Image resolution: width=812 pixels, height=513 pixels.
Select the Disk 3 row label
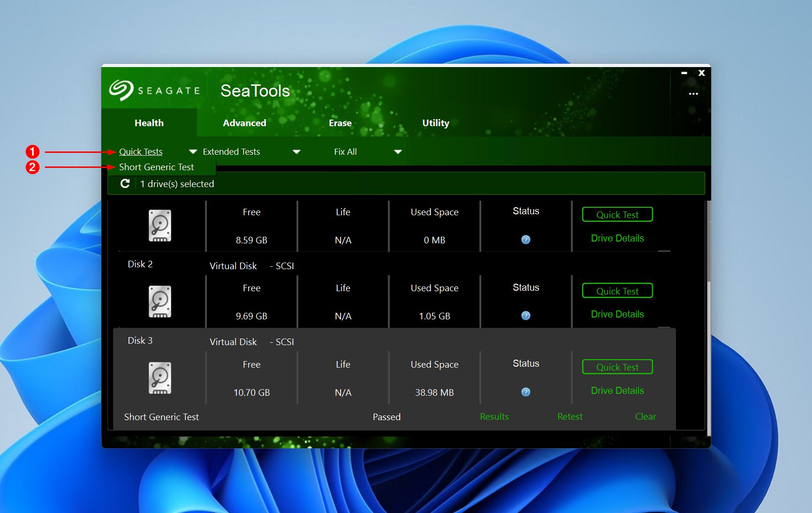(140, 340)
